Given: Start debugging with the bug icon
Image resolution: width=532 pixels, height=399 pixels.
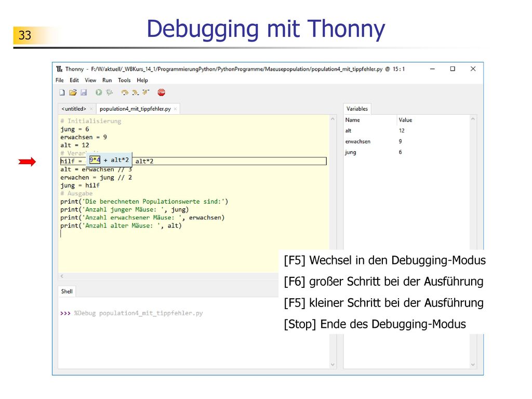Looking at the screenshot, I should [x=109, y=92].
